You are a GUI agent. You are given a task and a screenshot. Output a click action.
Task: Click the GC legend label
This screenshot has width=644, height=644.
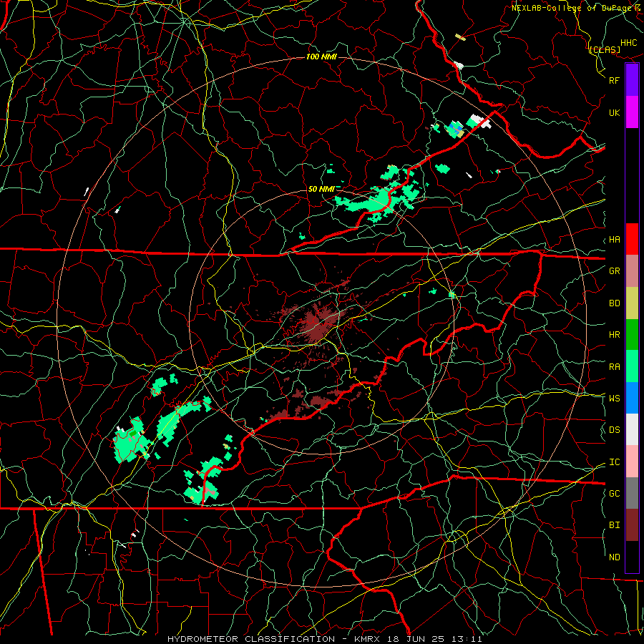pyautogui.click(x=614, y=494)
